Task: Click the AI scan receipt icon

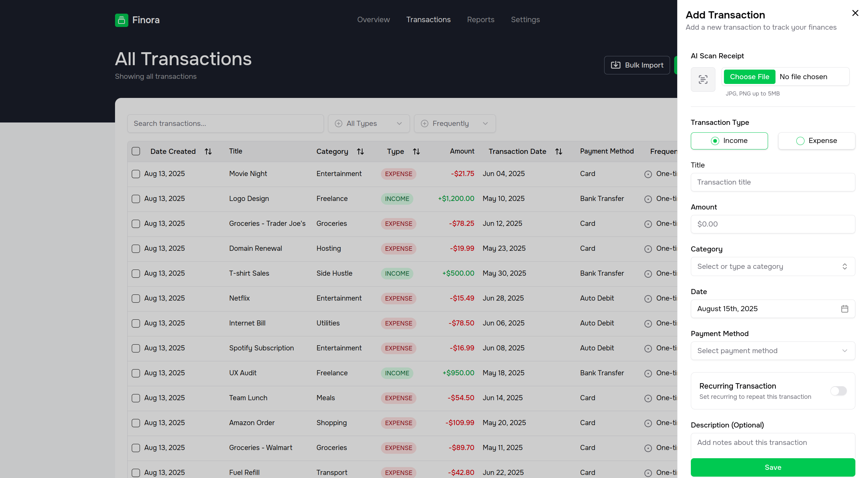Action: pos(703,79)
